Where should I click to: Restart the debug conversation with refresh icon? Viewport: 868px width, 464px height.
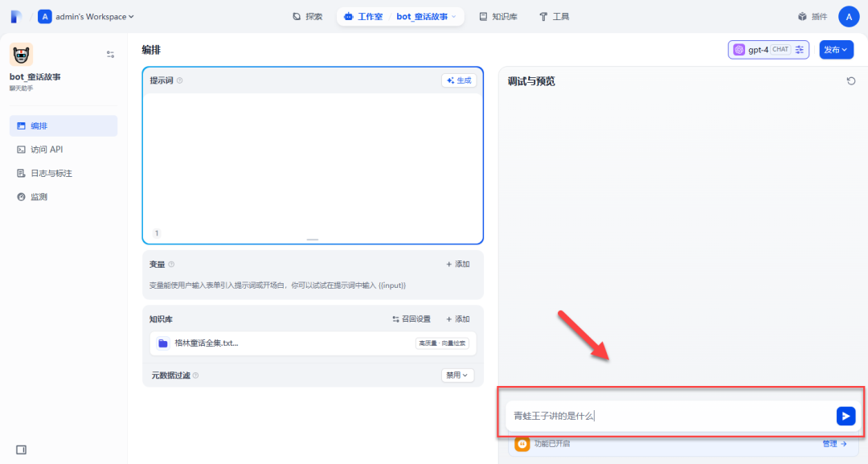coord(851,81)
